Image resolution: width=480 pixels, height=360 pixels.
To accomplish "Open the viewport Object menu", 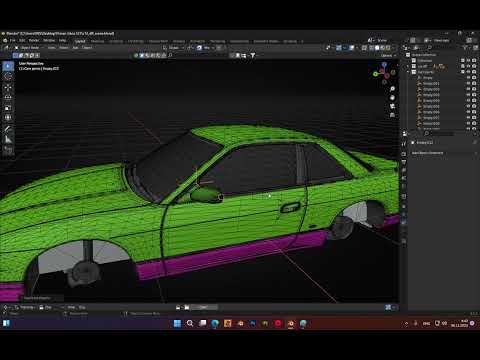I will tap(87, 48).
